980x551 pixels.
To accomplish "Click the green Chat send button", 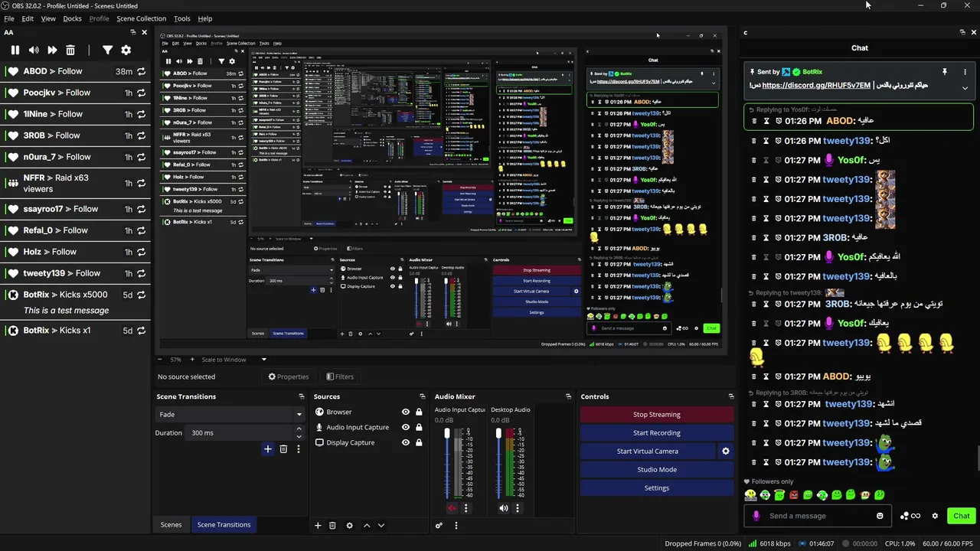I will [962, 516].
